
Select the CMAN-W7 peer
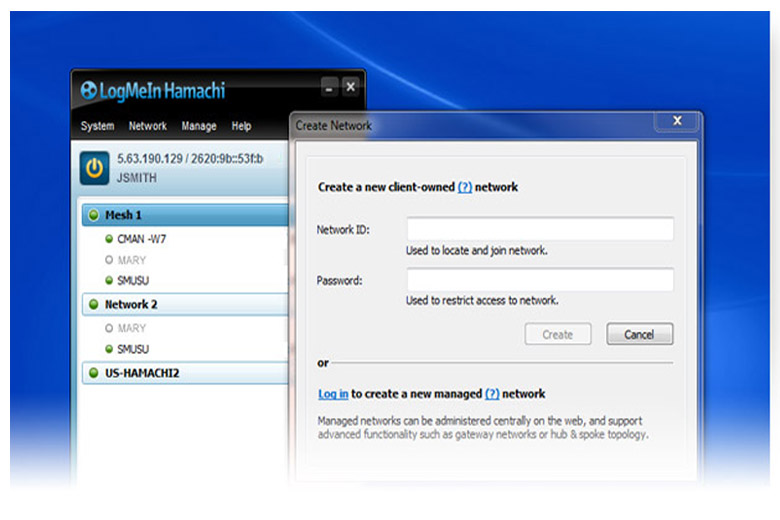coord(142,239)
